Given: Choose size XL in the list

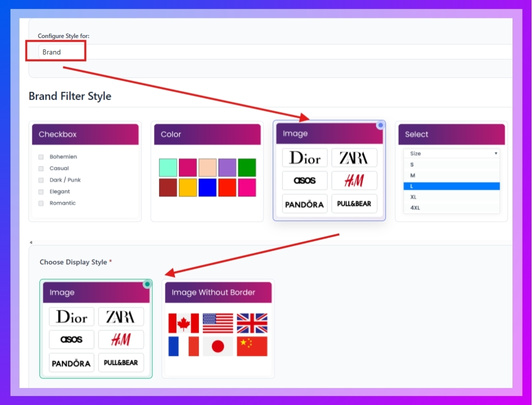Looking at the screenshot, I should click(x=451, y=197).
